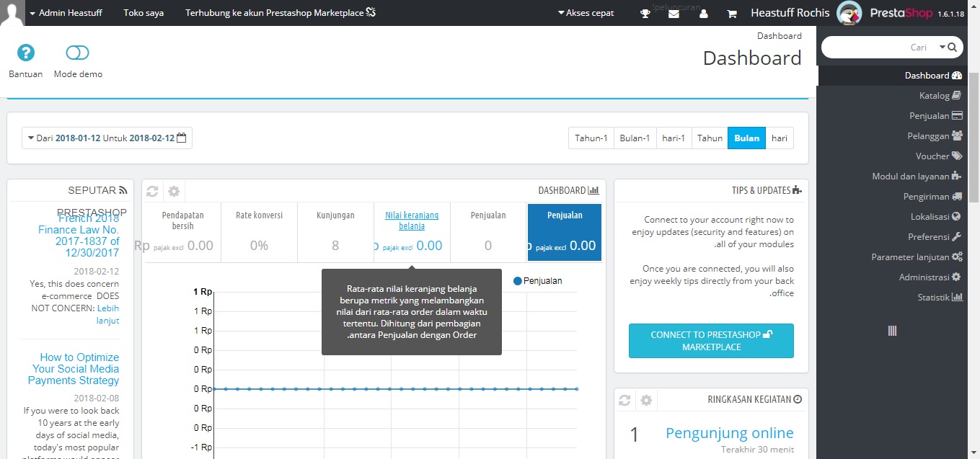Open French 2018 Finance Law article
Viewport: 980px width, 459px height.
[x=79, y=235]
